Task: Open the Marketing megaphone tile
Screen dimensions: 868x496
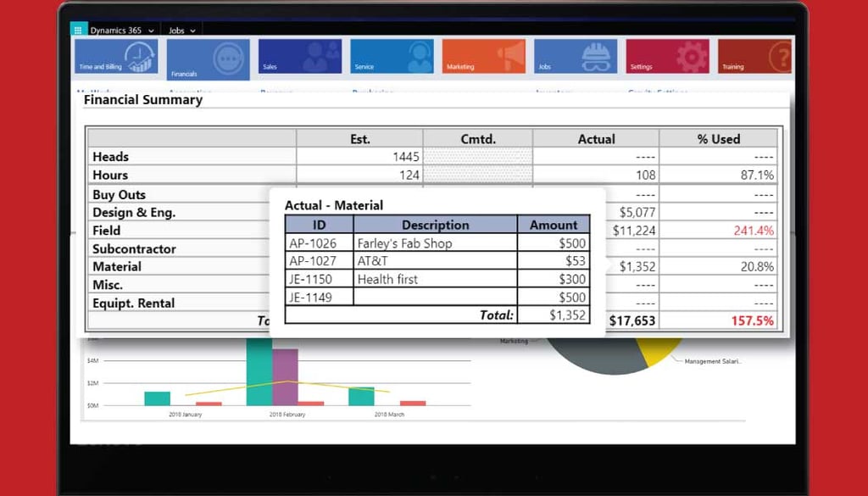Action: 484,57
